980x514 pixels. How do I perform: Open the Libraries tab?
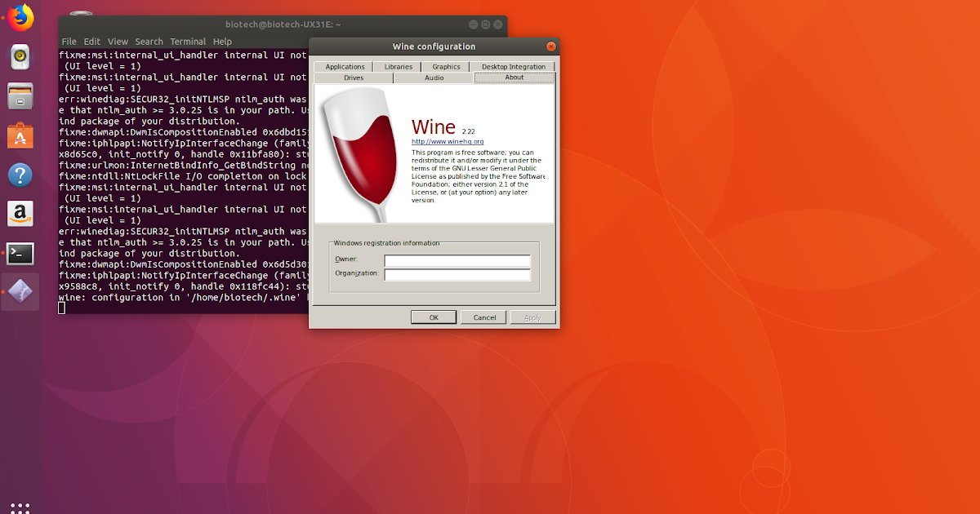[x=398, y=66]
